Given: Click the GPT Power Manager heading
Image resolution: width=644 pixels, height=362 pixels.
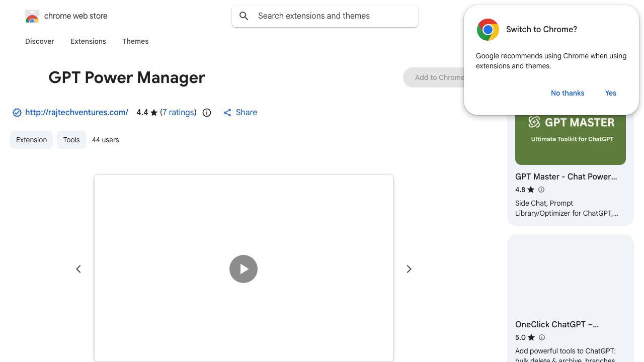Looking at the screenshot, I should tap(127, 77).
